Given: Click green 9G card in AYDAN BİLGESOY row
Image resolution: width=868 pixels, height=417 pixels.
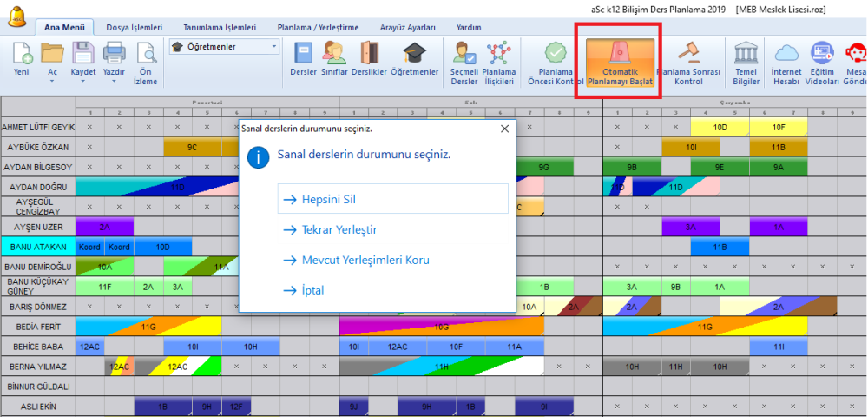Looking at the screenshot, I should [x=545, y=167].
